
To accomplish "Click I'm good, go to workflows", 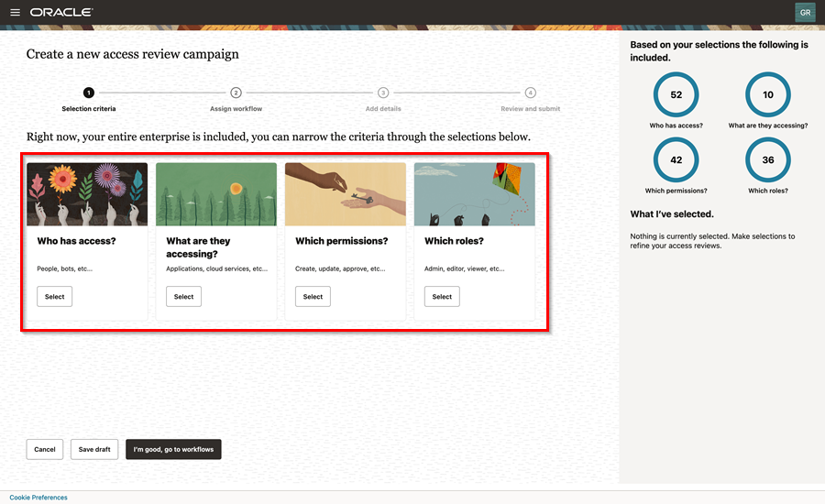I will 173,449.
